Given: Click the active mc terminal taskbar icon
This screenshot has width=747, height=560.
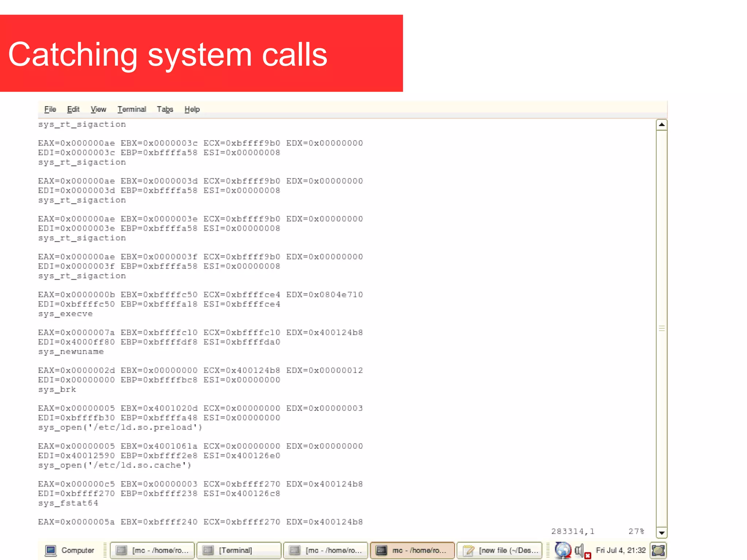Looking at the screenshot, I should tap(382, 550).
